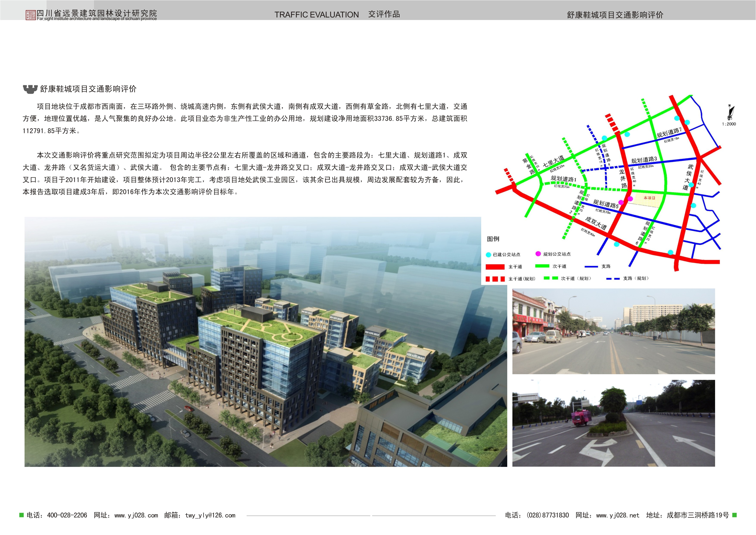This screenshot has width=756, height=535.
Task: Click the green square after 三洞桥路19号
Action: pyautogui.click(x=734, y=515)
